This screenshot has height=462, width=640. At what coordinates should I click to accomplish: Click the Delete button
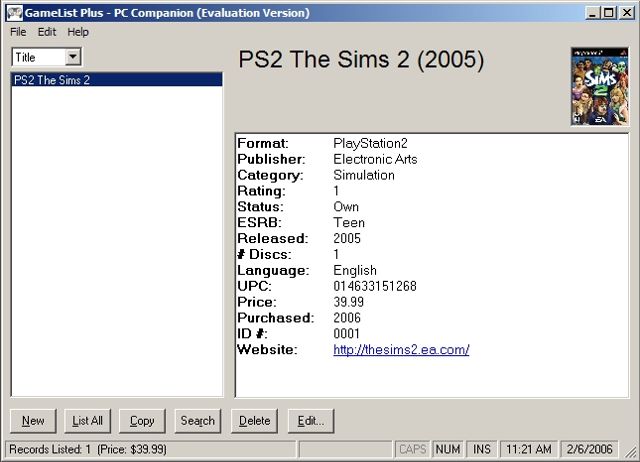pyautogui.click(x=254, y=421)
